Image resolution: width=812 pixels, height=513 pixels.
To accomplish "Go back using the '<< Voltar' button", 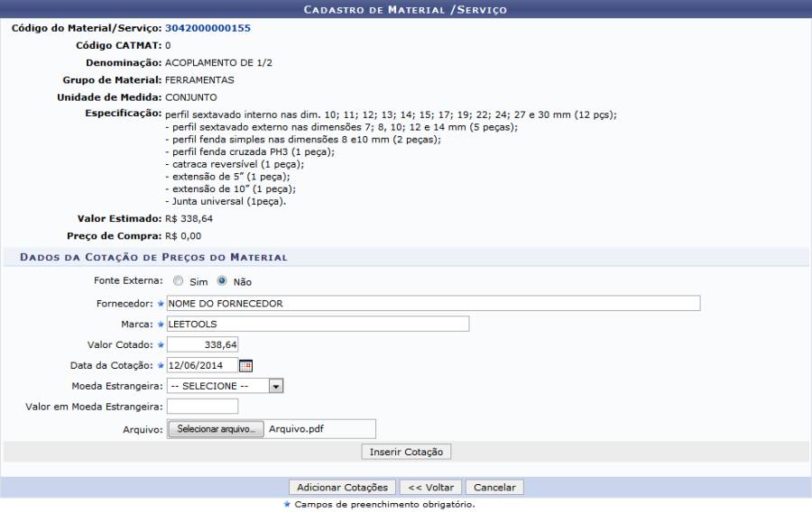I will (430, 487).
